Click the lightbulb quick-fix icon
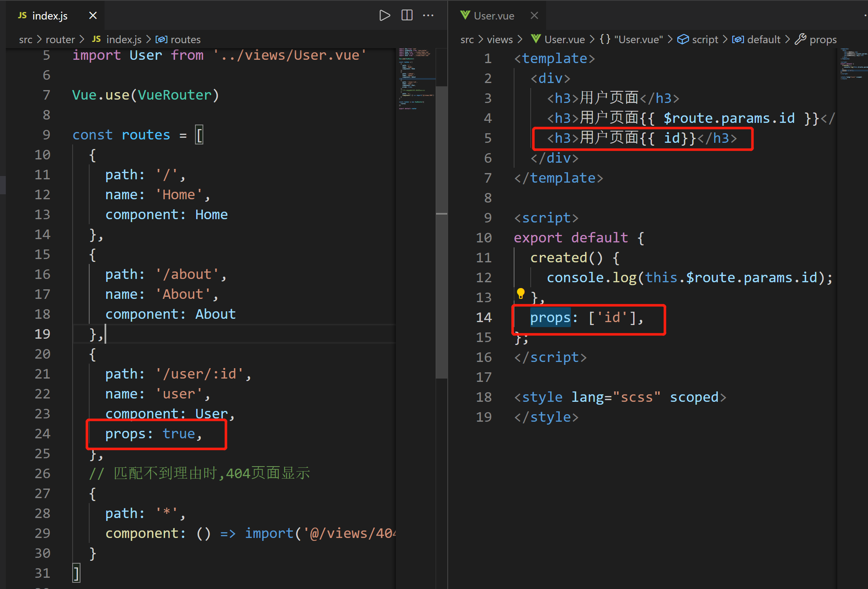The height and width of the screenshot is (589, 868). click(x=521, y=293)
